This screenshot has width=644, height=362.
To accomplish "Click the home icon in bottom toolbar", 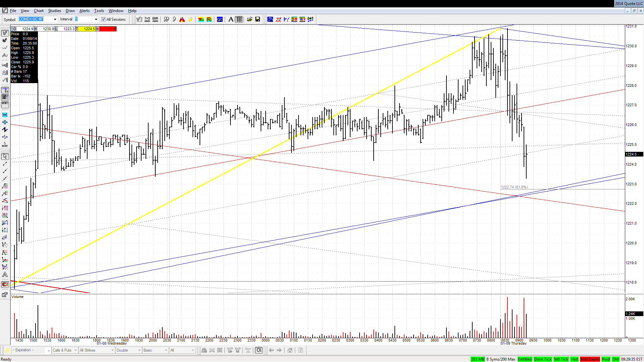I will [290, 350].
